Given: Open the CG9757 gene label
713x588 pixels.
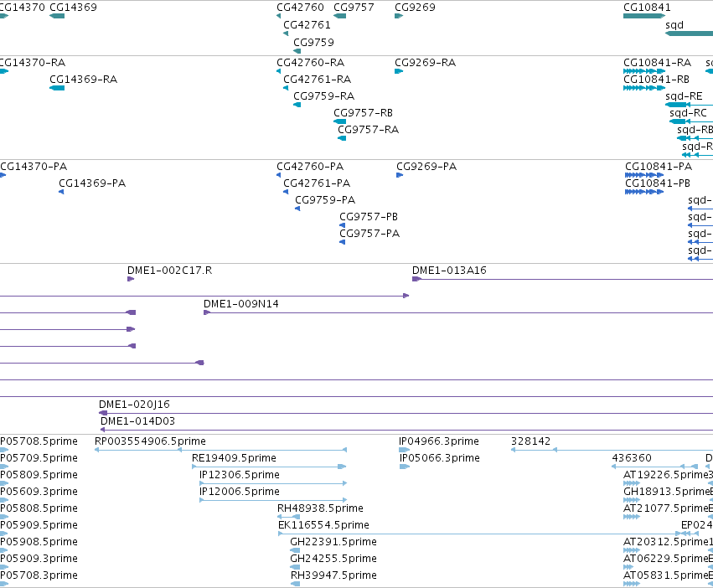Looking at the screenshot, I should point(354,8).
